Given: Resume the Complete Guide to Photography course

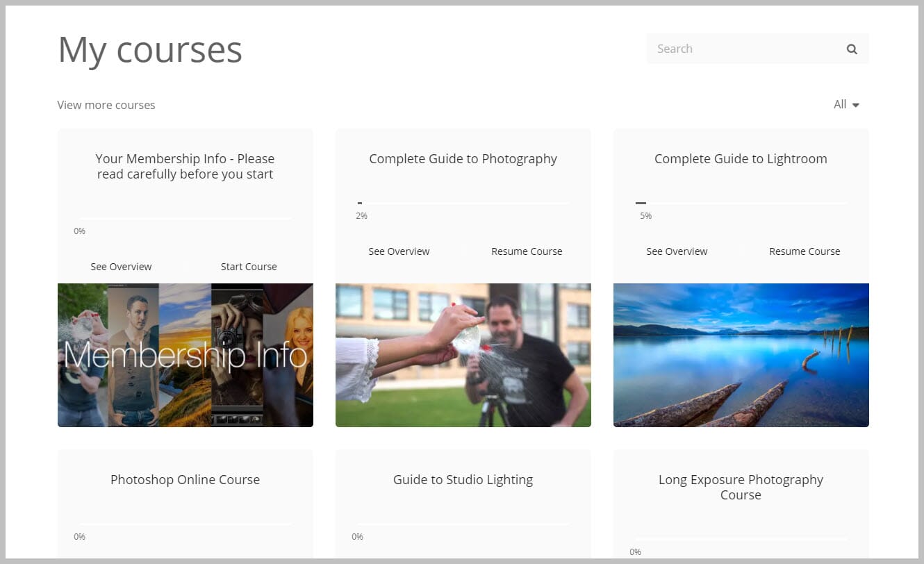Looking at the screenshot, I should (527, 251).
